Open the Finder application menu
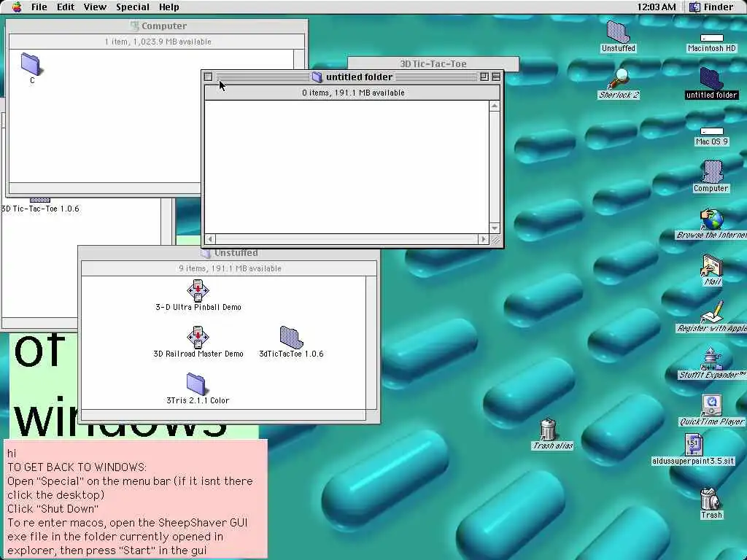Viewport: 747px width, 560px height. coord(712,7)
